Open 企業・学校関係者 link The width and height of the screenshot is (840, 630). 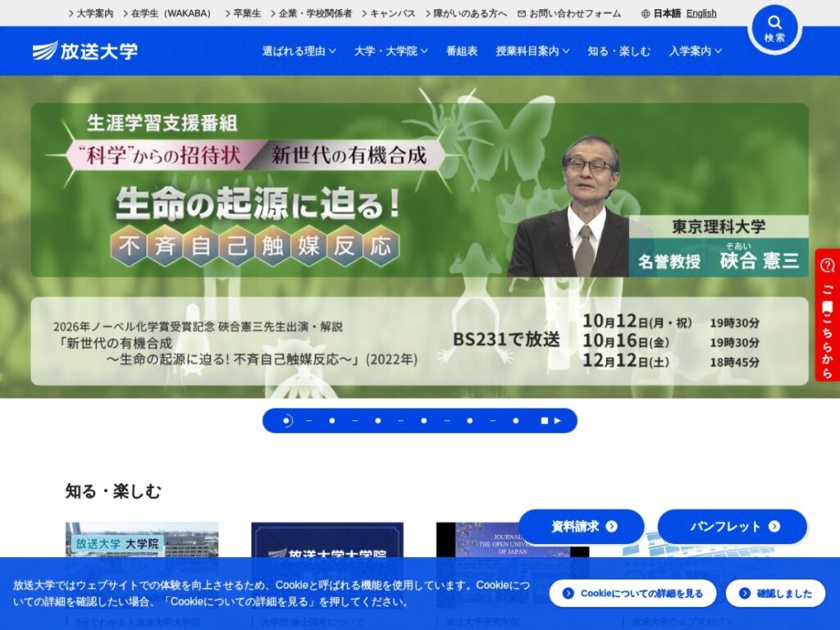311,14
